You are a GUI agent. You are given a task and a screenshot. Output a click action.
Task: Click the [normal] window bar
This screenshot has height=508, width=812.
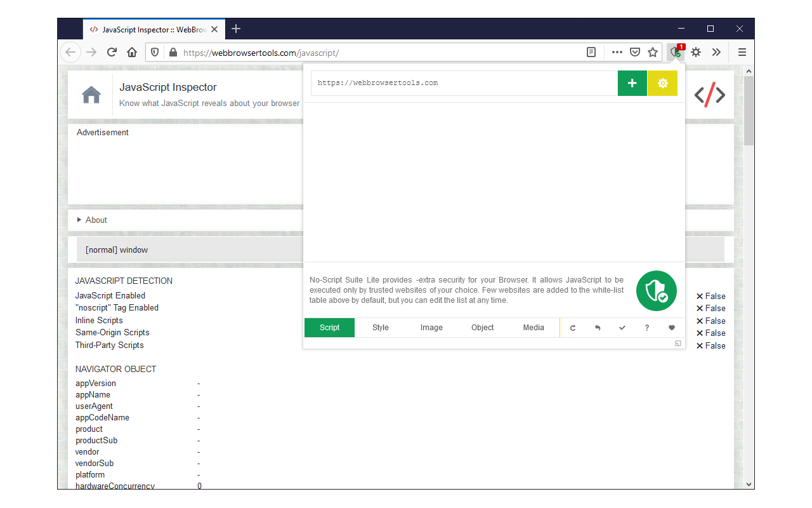(x=400, y=250)
